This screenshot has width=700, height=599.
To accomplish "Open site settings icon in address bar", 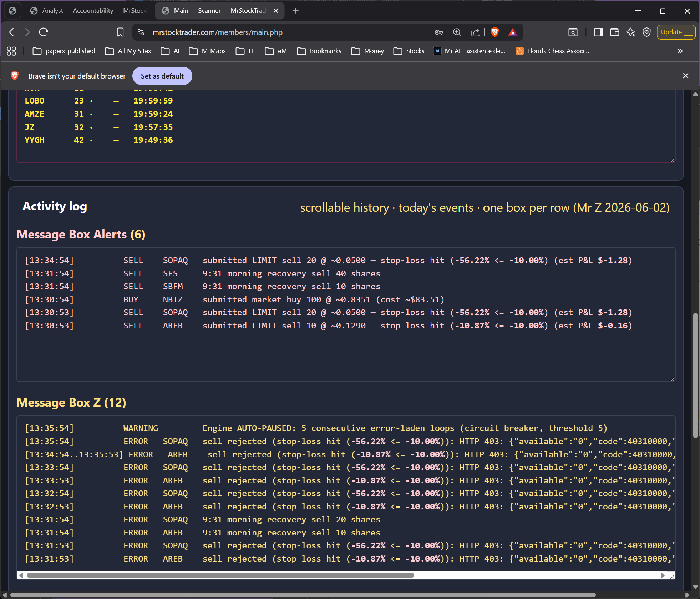I will click(141, 32).
